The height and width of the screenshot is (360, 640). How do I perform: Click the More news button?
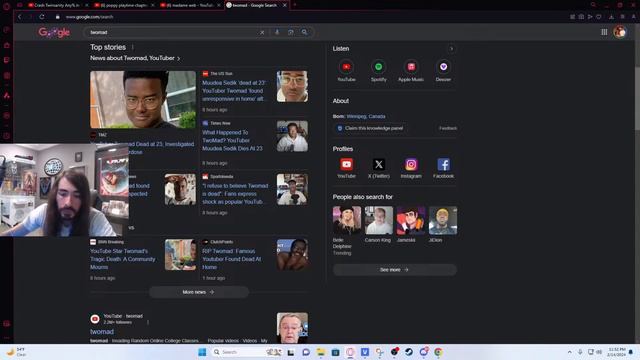(x=199, y=292)
